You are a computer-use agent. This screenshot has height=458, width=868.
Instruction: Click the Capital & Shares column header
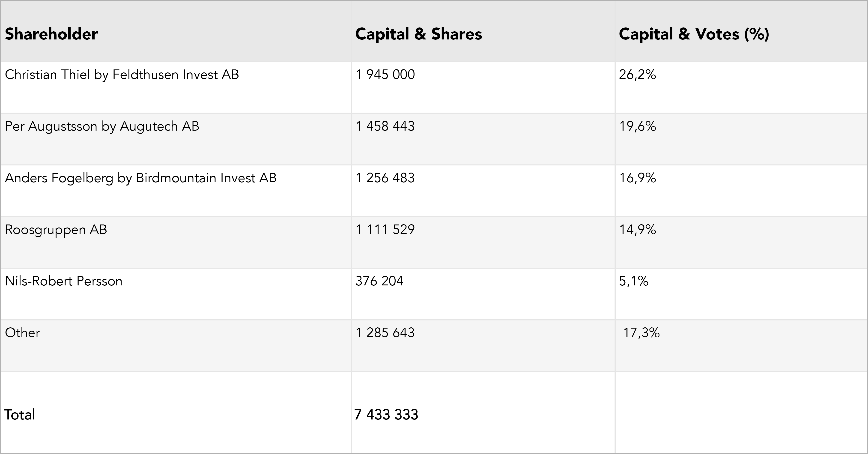coord(418,34)
